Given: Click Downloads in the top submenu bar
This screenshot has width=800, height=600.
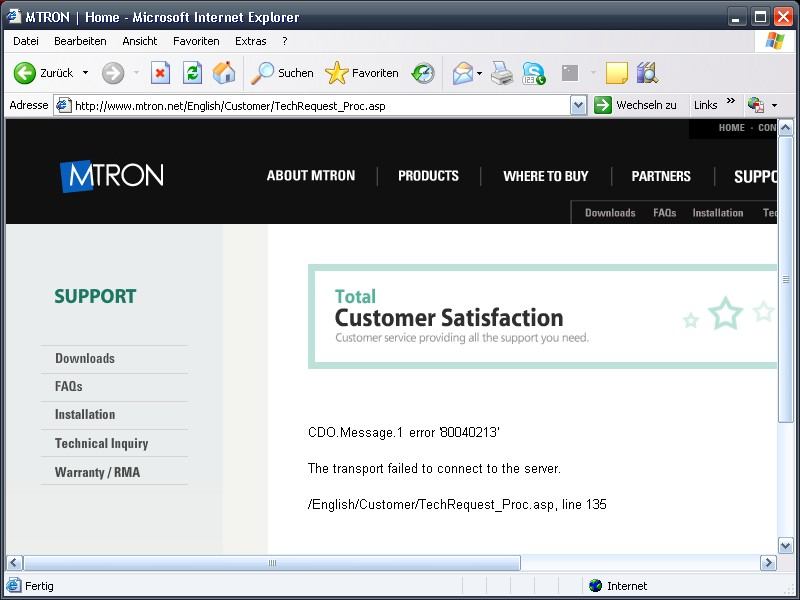Looking at the screenshot, I should point(610,213).
